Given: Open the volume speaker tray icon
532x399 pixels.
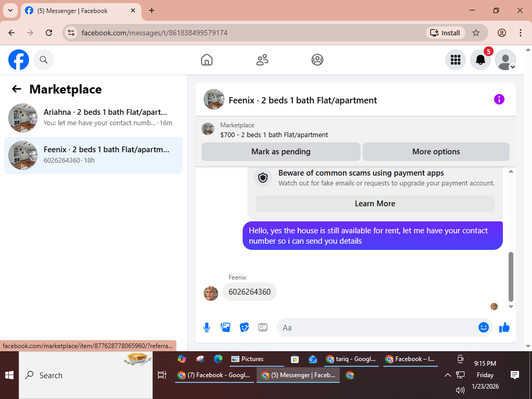Looking at the screenshot, I should pos(460,390).
